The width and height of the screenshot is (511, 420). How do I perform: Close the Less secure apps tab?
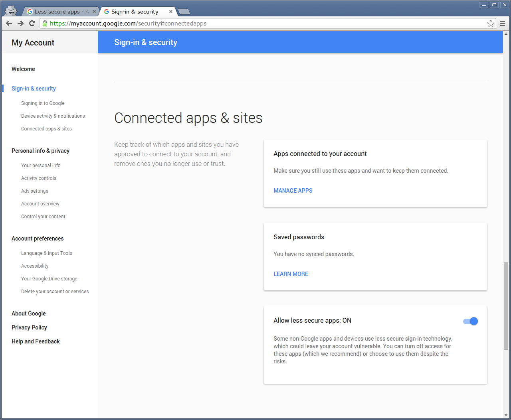coord(94,12)
